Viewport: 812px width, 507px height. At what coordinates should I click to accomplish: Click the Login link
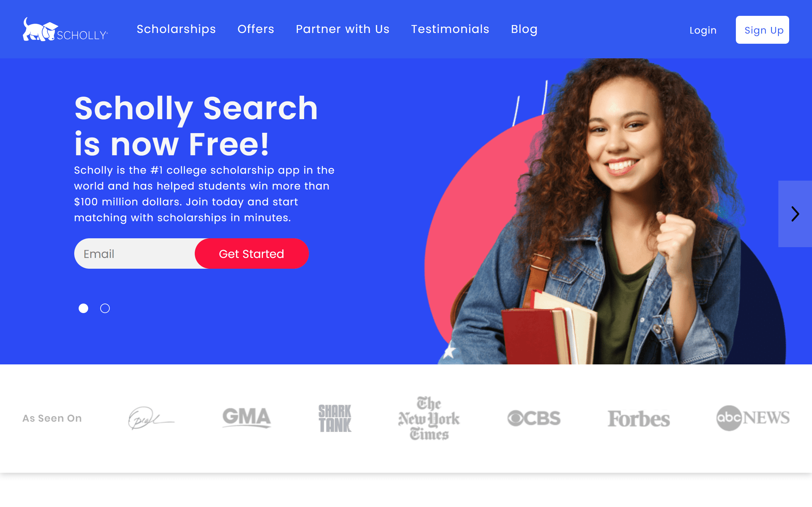pos(703,30)
